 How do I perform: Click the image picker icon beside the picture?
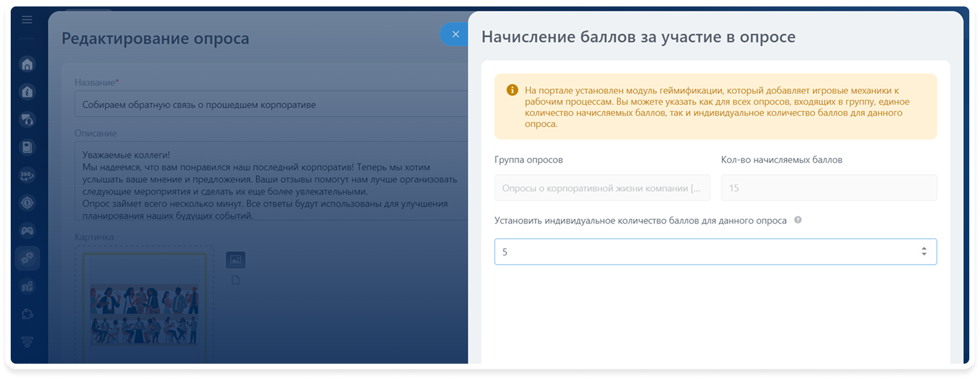coord(236,260)
